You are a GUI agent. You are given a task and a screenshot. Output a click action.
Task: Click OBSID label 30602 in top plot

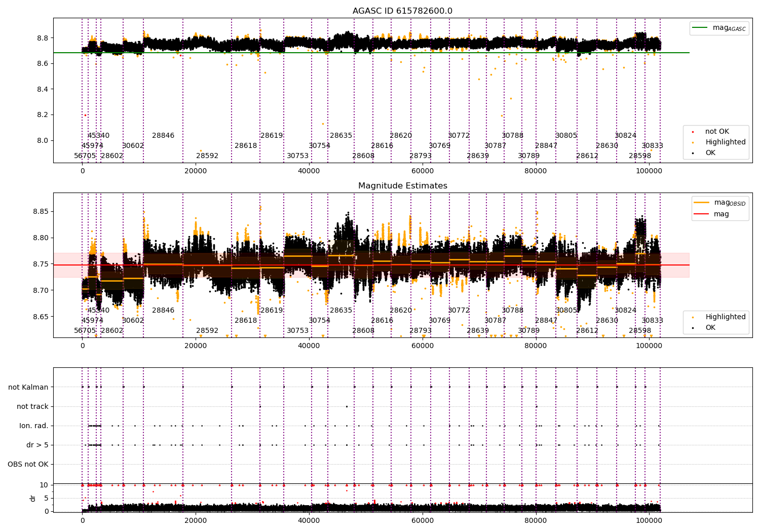(133, 146)
